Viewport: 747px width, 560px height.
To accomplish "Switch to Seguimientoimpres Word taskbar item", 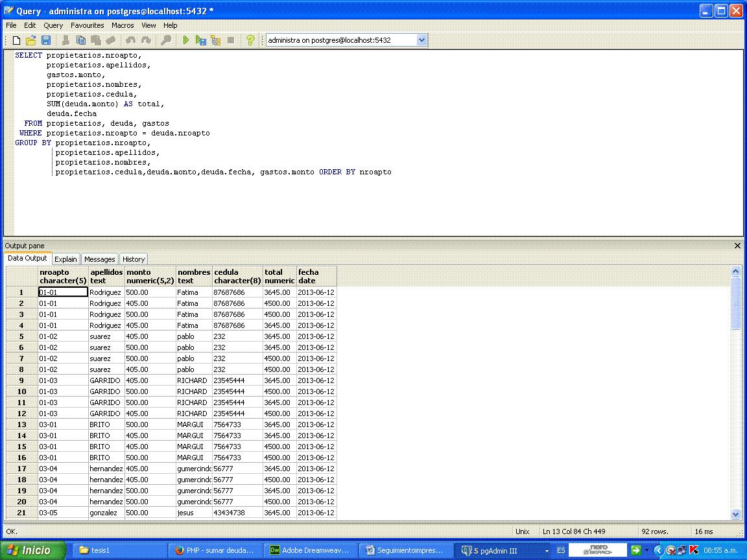I will pyautogui.click(x=405, y=550).
